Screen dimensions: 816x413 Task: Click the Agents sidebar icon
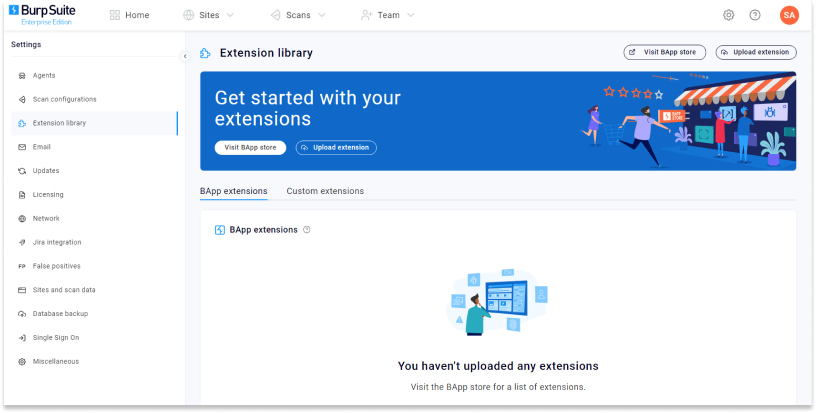[22, 76]
